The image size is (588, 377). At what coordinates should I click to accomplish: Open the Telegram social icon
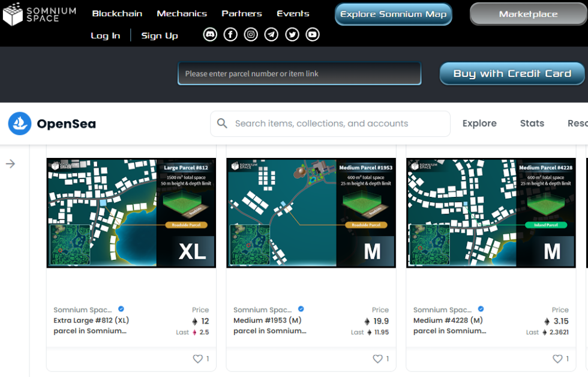pos(271,34)
